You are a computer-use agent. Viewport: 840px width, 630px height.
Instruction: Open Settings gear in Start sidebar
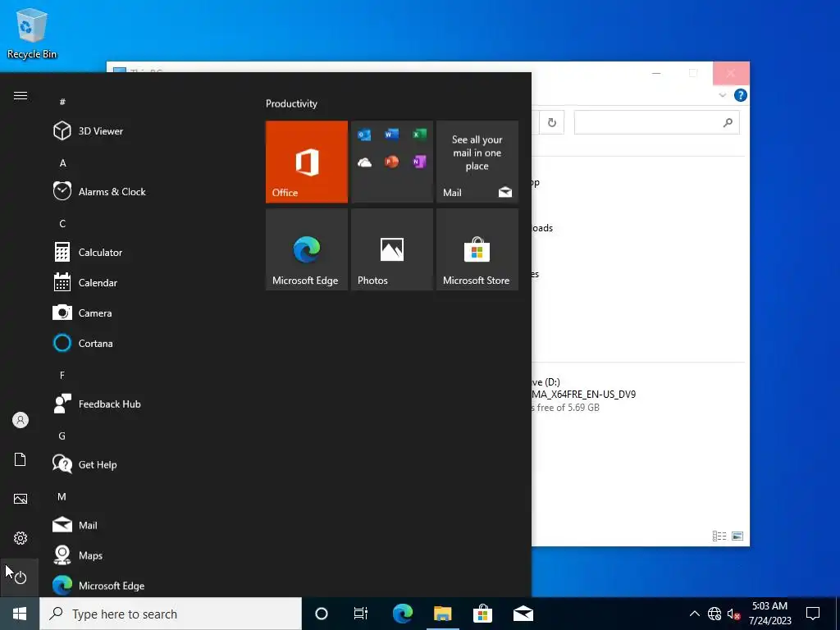[21, 538]
